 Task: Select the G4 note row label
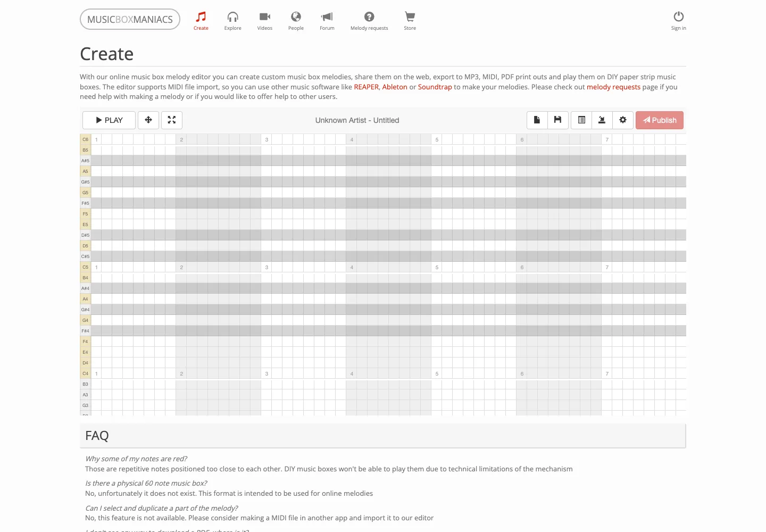point(85,320)
